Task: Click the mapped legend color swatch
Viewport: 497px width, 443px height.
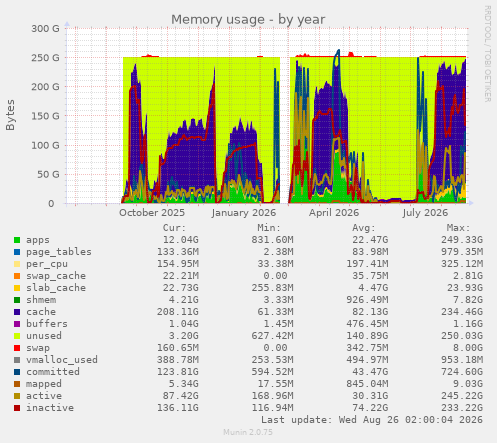Action: (17, 384)
